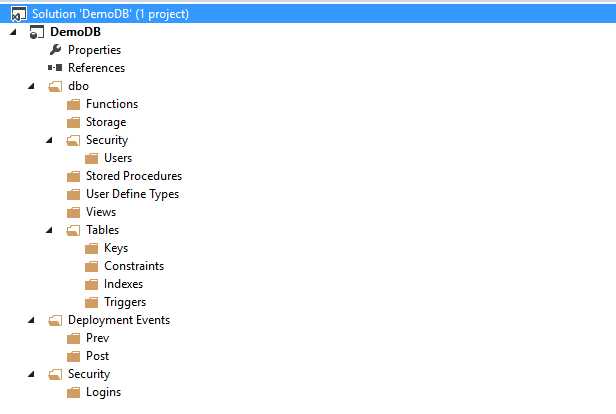Select the Views folder
This screenshot has width=616, height=414.
click(x=101, y=212)
